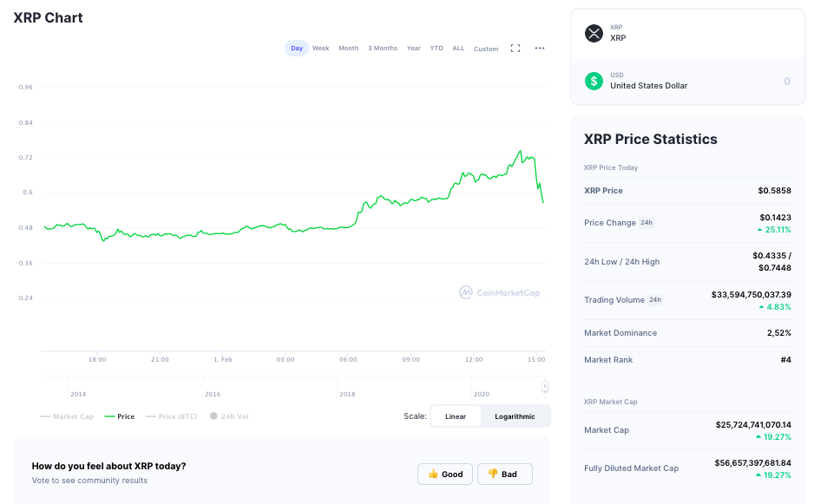The height and width of the screenshot is (504, 814).
Task: Toggle the Price series in chart legend
Action: 120,416
